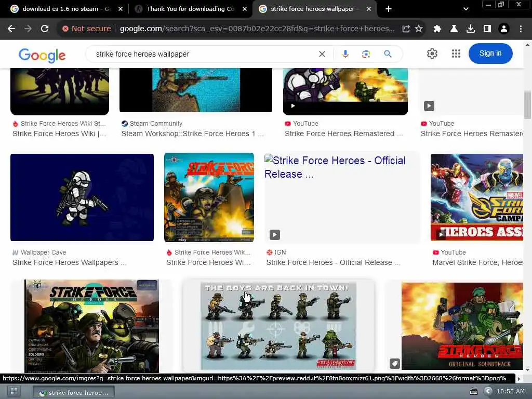Bookmark this page with the star icon
The width and height of the screenshot is (532, 399).
pyautogui.click(x=419, y=29)
